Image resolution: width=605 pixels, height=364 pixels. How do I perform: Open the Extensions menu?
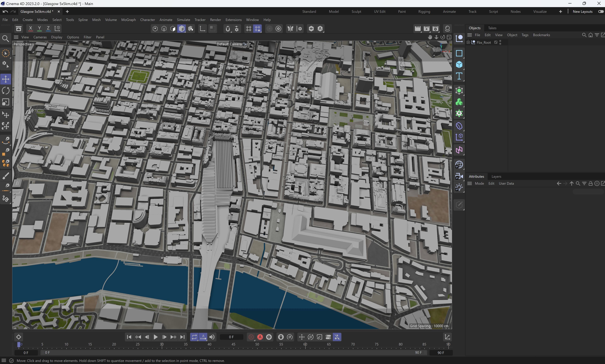(x=234, y=20)
